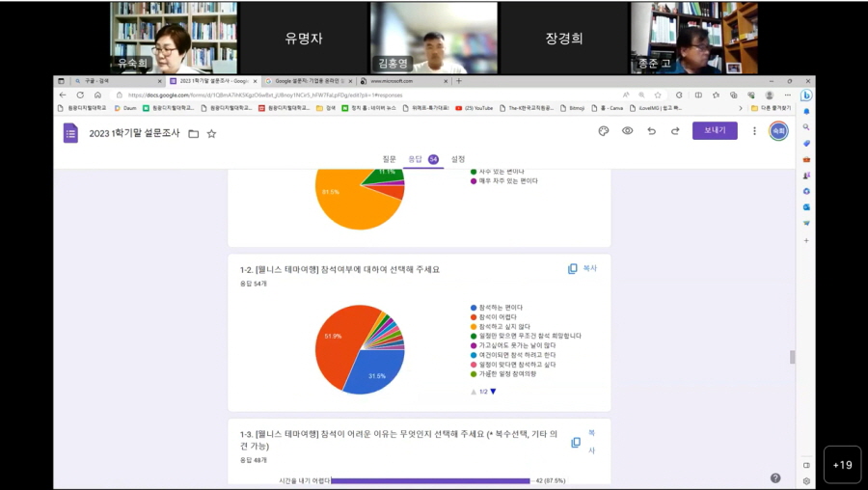This screenshot has height=490, width=868.
Task: Star the form 2023 1학기말 설문조사
Action: click(211, 134)
